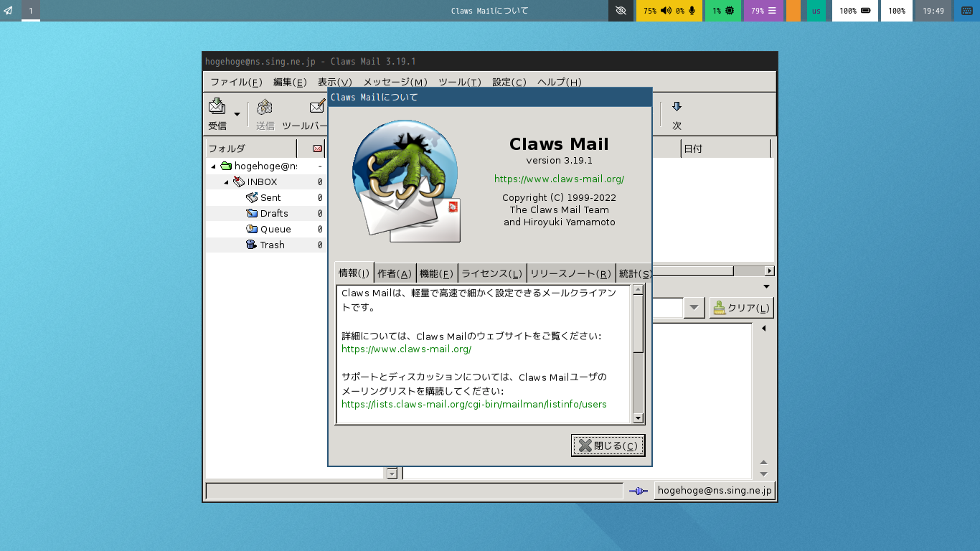Select the hogehoge@ns account mailbox folder
This screenshot has height=551, width=980.
pyautogui.click(x=265, y=166)
